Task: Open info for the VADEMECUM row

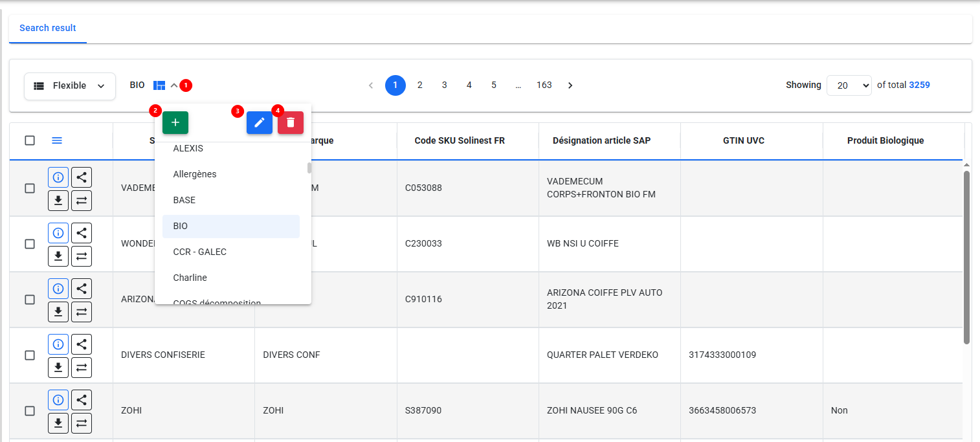Action: click(58, 177)
